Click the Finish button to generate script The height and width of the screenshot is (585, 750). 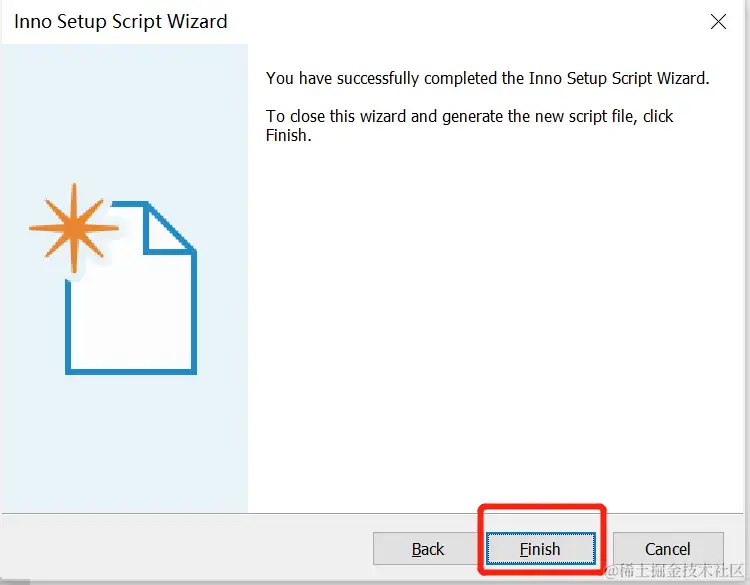coord(540,548)
